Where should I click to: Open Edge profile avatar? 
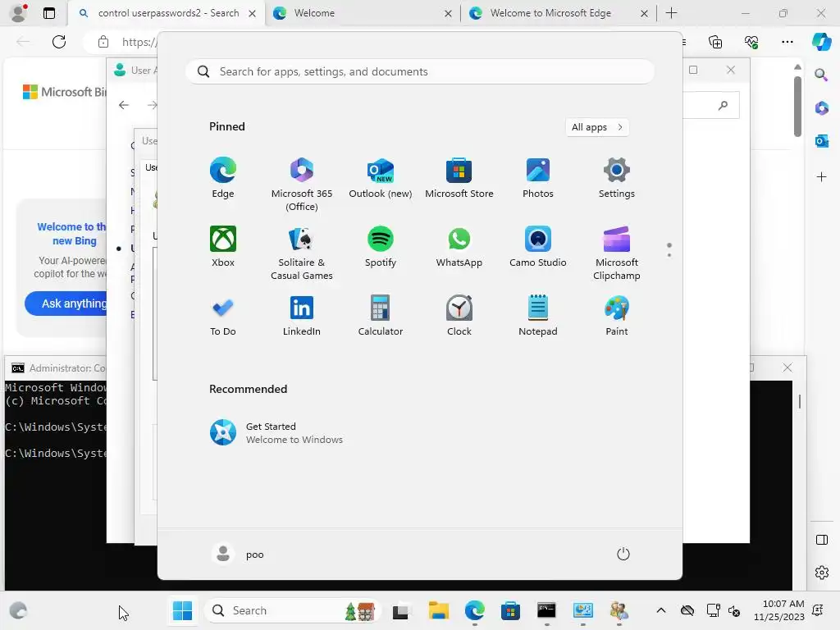coord(19,12)
